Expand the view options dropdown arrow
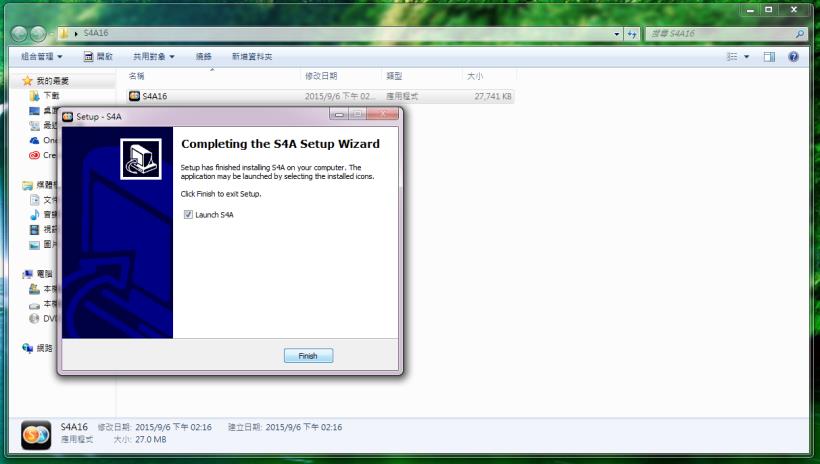Image resolution: width=820 pixels, height=464 pixels. (747, 57)
